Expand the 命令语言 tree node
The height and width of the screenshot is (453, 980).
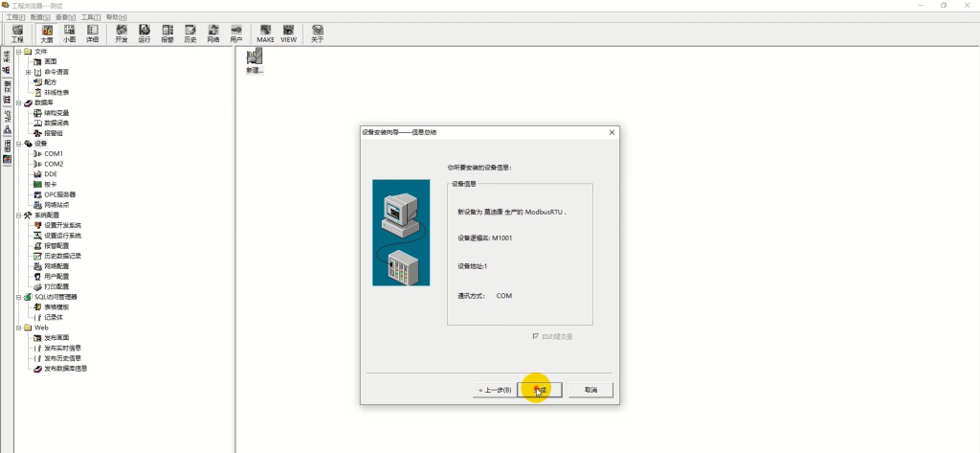point(29,72)
